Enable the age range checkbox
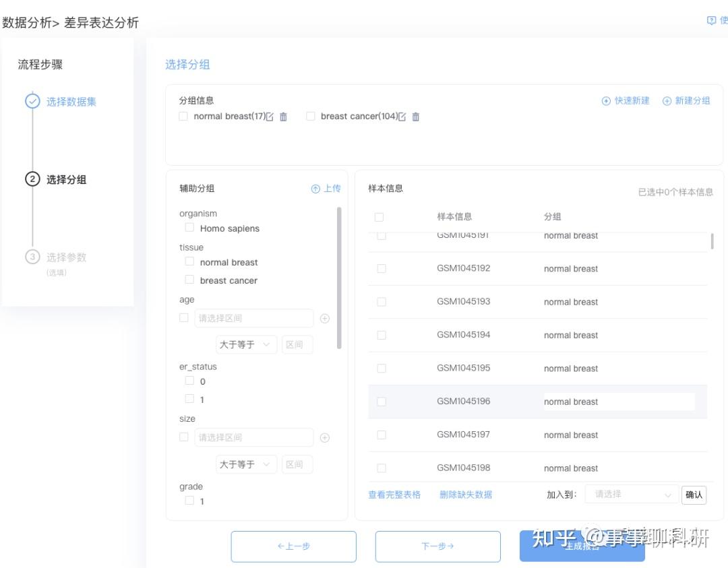 pos(184,318)
